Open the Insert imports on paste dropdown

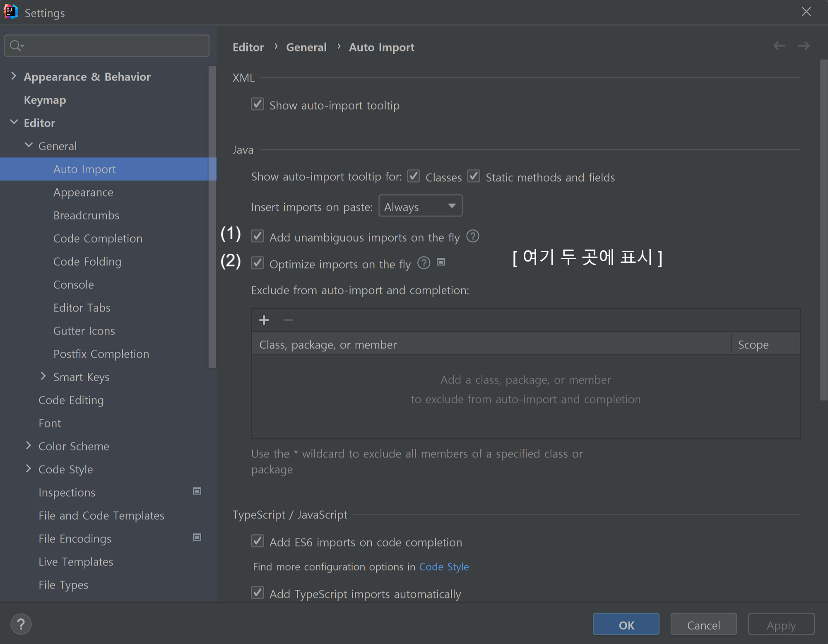point(420,206)
